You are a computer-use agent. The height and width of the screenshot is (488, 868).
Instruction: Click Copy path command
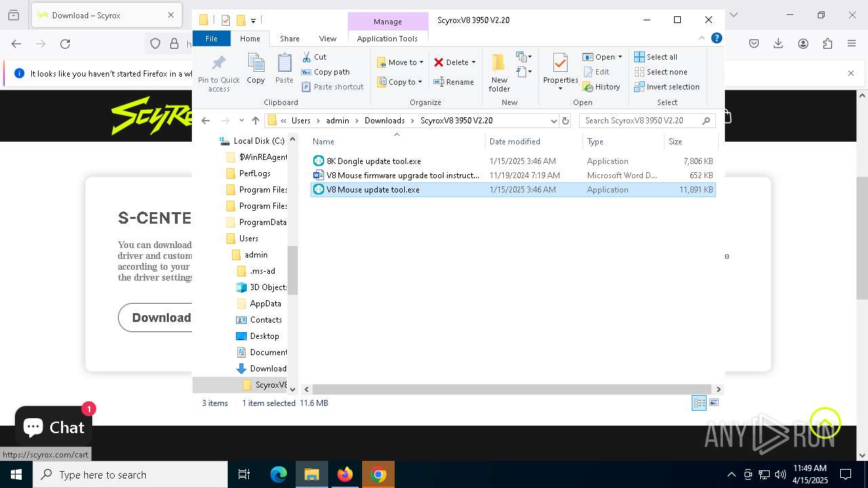click(325, 72)
